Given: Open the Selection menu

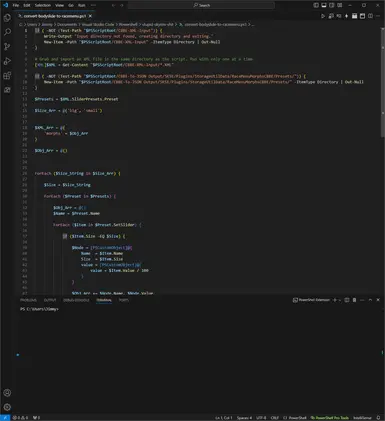Looking at the screenshot, I should [x=43, y=5].
